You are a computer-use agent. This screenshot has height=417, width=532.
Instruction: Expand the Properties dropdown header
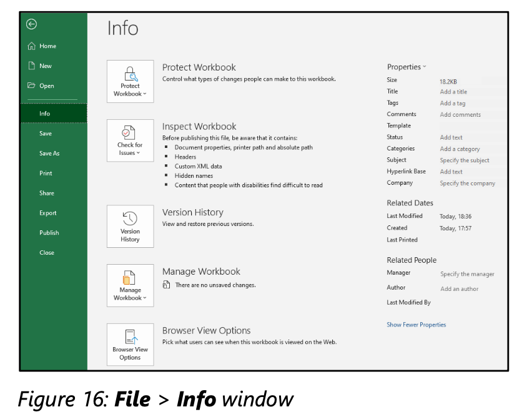(406, 67)
